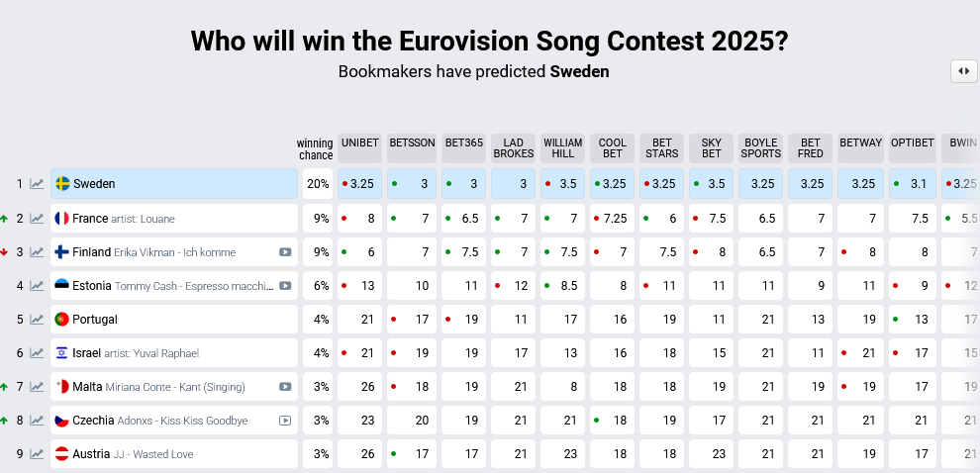Sort by the Unibet column header
This screenshot has height=473, width=980.
click(x=360, y=143)
